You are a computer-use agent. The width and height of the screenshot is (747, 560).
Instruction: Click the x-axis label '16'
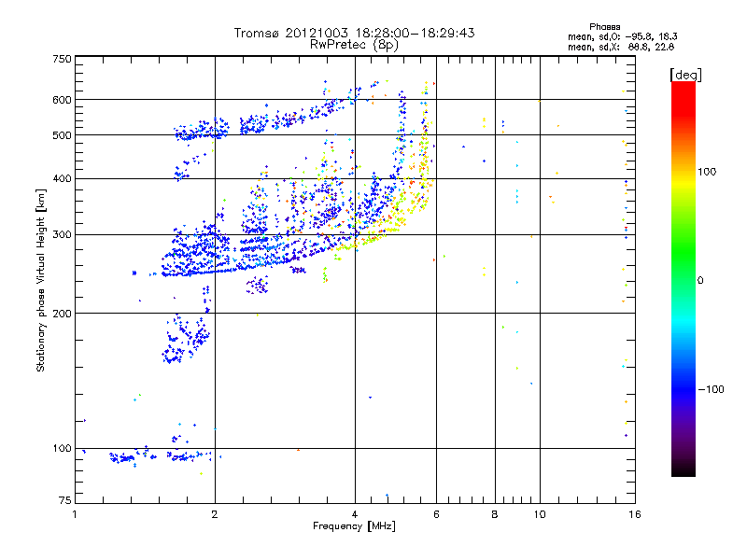[635, 514]
